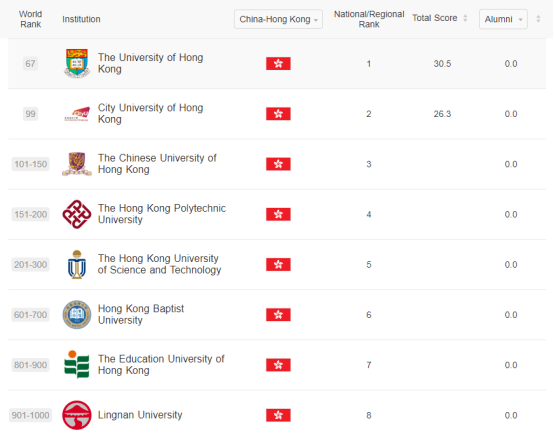Screen dimensions: 554x441
Task: Open the China-Hong Kong region dropdown
Action: [278, 19]
